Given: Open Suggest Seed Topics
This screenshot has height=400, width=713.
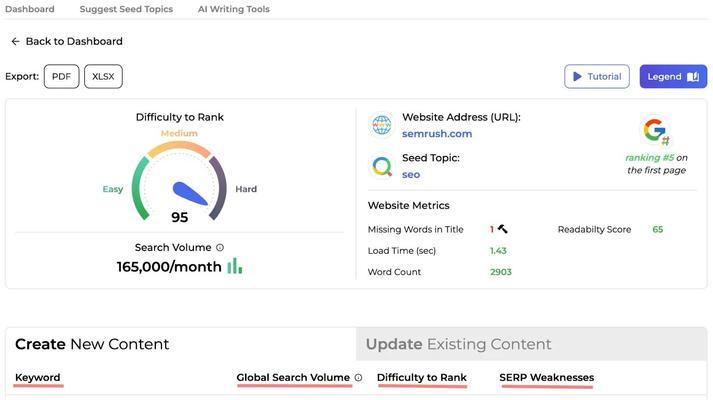Looking at the screenshot, I should coord(126,9).
